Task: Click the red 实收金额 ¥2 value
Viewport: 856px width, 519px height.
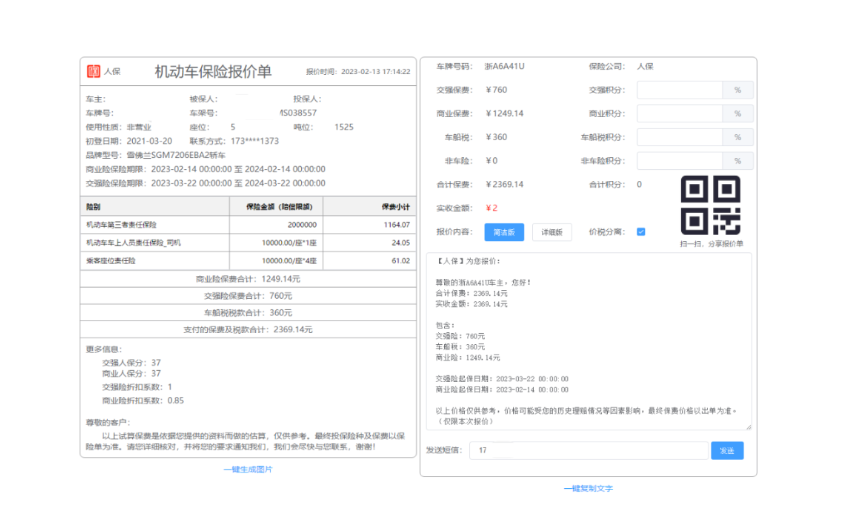Action: 491,208
